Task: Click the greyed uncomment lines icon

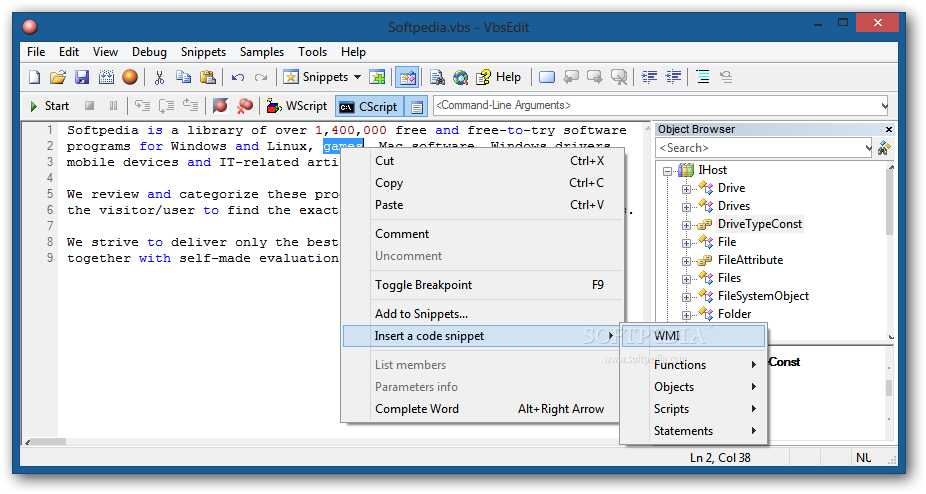Action: [x=726, y=77]
